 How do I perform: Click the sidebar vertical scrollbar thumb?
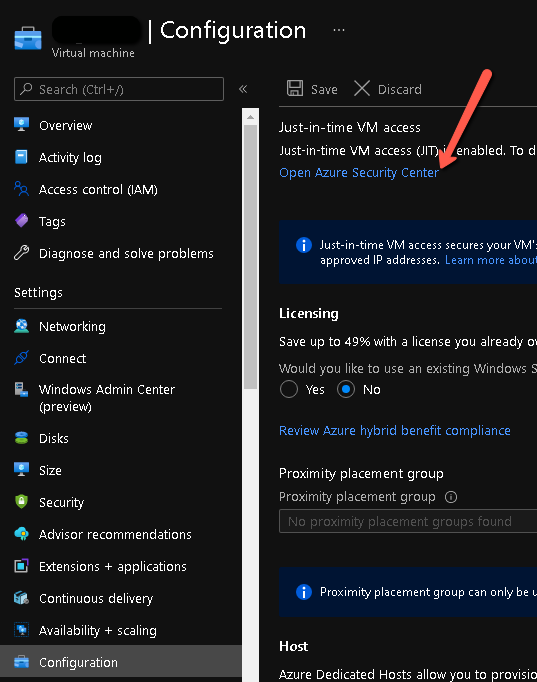click(250, 257)
